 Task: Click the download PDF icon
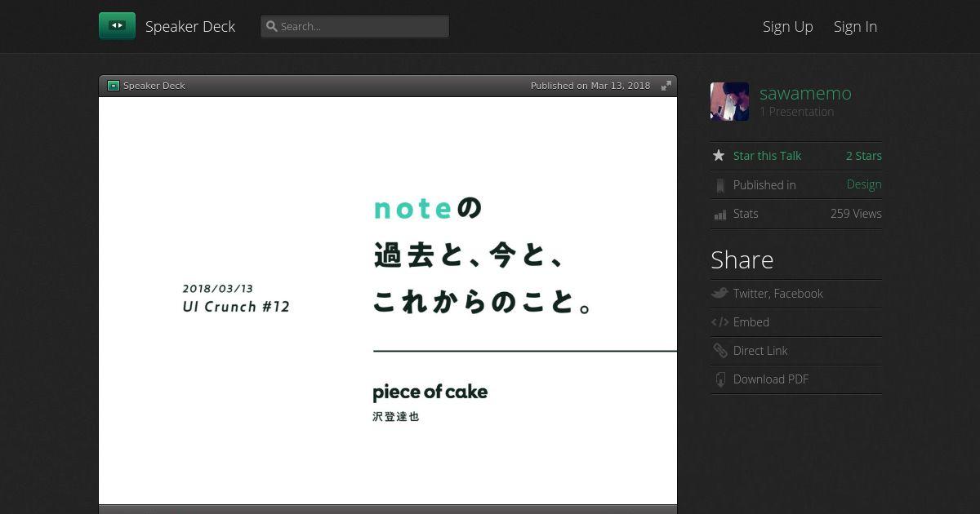719,379
